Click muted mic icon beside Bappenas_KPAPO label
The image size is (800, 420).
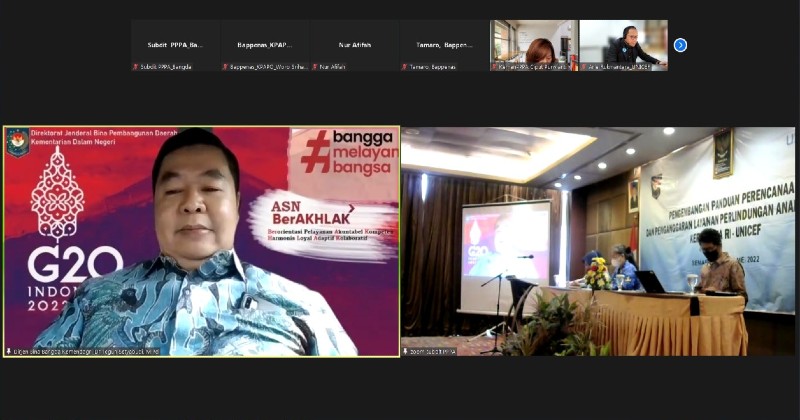[225, 67]
